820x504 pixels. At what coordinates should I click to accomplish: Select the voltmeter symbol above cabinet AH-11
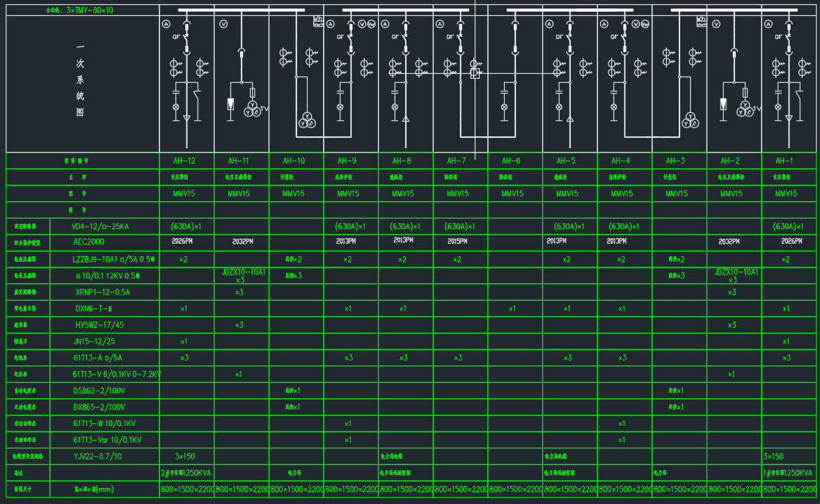click(x=223, y=24)
